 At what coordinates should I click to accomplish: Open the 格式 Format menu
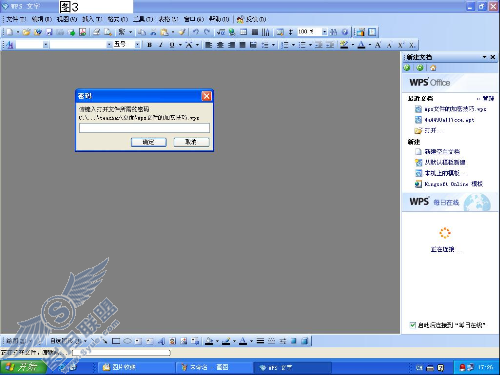(x=117, y=19)
